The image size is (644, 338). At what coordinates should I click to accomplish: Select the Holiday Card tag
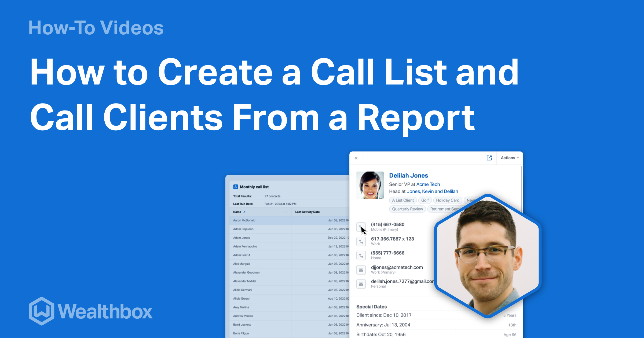[x=447, y=200]
